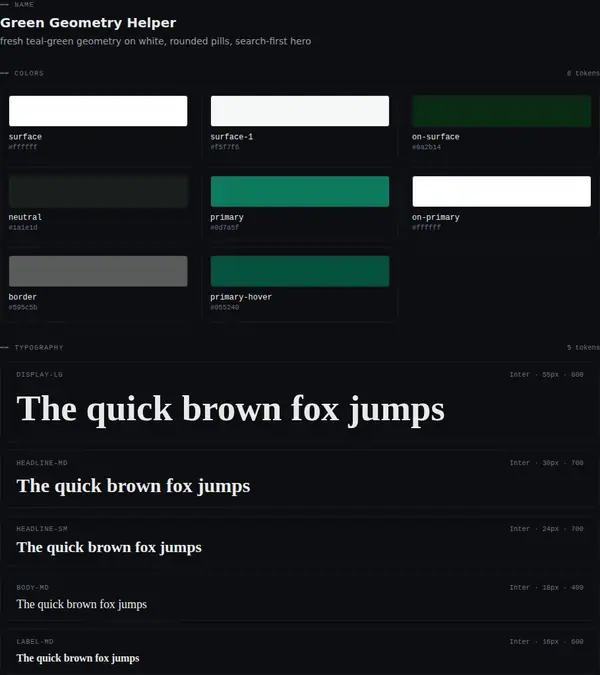This screenshot has width=600, height=675.
Task: Click the white surface color swatch
Action: [98, 111]
